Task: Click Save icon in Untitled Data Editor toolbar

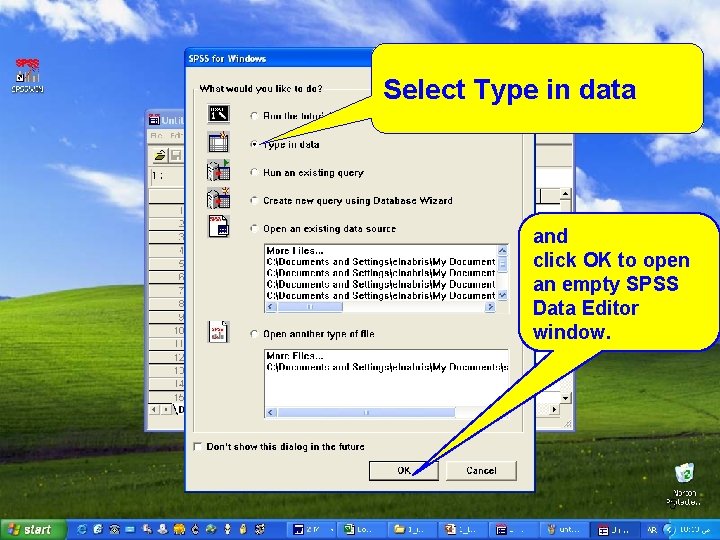Action: coord(176,156)
